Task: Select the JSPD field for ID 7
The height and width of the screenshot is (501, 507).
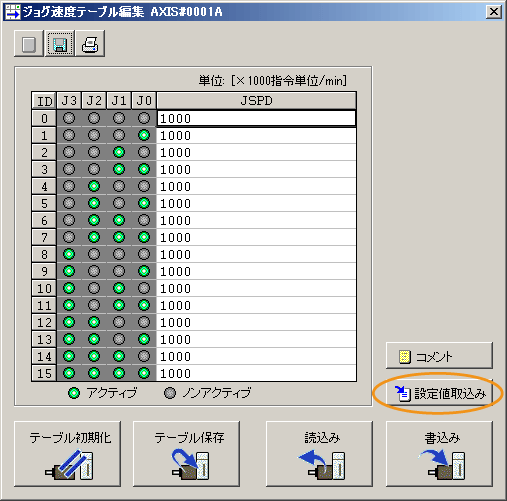Action: [256, 237]
